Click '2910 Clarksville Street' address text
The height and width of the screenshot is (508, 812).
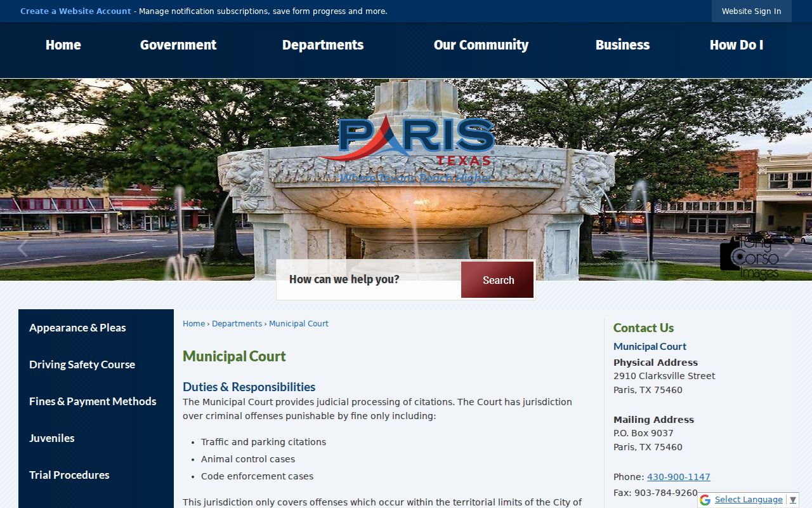664,376
